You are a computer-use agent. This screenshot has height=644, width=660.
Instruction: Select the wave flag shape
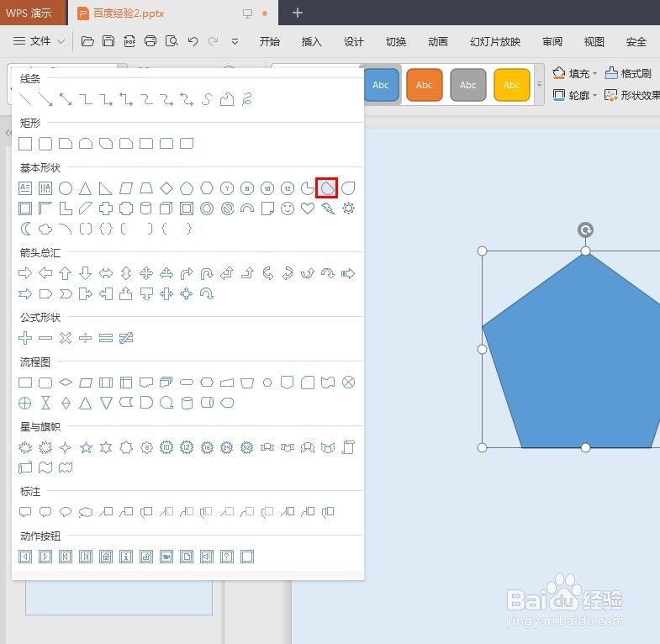45,467
